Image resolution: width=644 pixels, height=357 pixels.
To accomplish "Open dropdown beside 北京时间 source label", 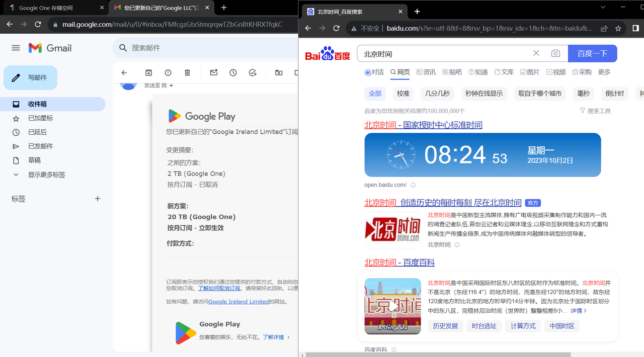I will point(457,245).
